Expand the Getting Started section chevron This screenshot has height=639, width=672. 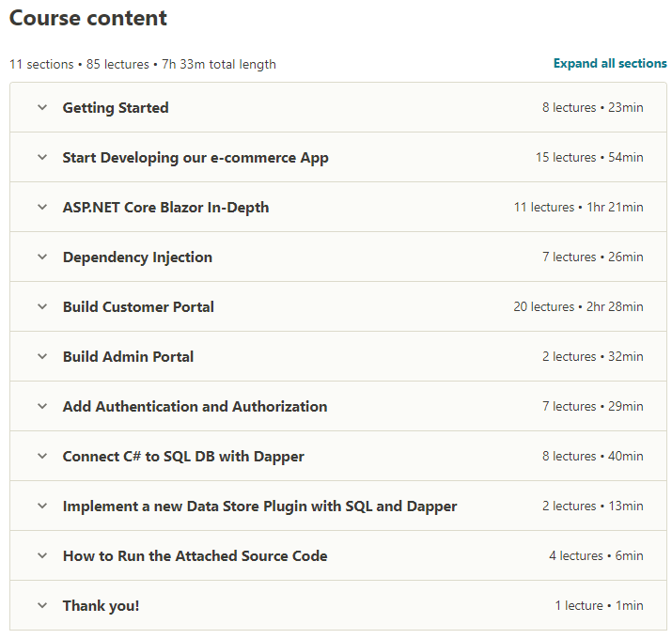(x=42, y=107)
